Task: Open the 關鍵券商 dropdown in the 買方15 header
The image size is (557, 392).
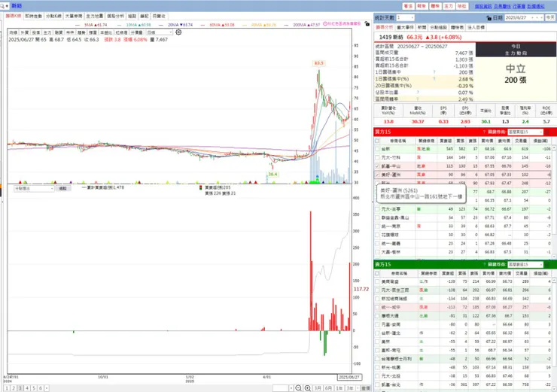Action: click(x=525, y=132)
